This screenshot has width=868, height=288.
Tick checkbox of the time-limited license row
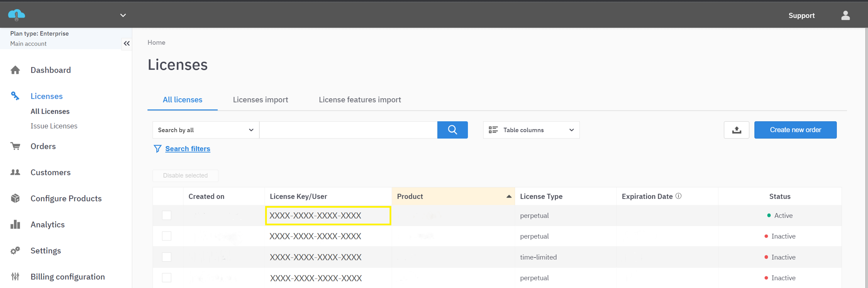[167, 257]
